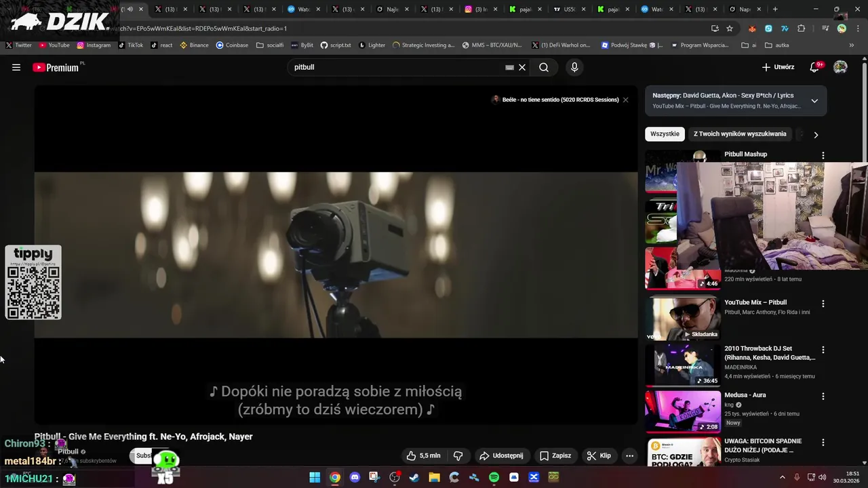Show more filter chips with arrow
The width and height of the screenshot is (868, 488).
coord(816,135)
